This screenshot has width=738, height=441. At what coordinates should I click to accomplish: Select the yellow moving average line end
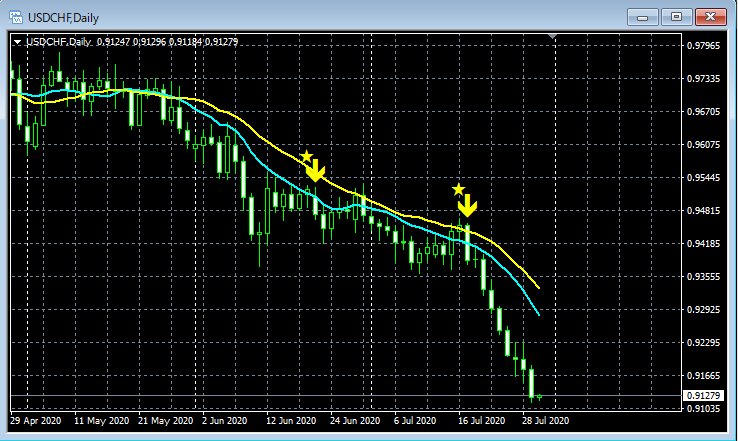click(x=538, y=287)
